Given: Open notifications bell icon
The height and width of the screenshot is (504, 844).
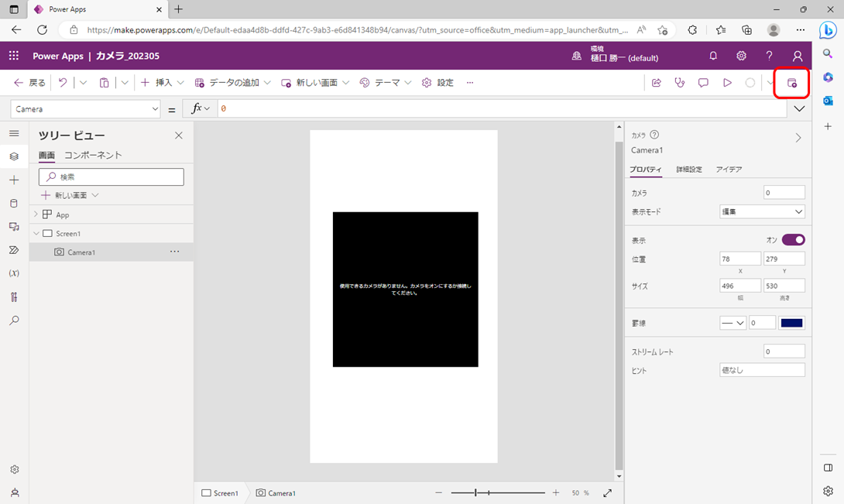Looking at the screenshot, I should [713, 56].
